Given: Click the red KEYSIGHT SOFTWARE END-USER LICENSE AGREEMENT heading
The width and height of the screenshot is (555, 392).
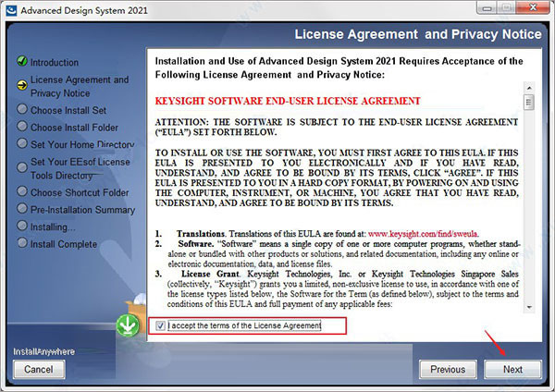Looking at the screenshot, I should click(x=288, y=101).
